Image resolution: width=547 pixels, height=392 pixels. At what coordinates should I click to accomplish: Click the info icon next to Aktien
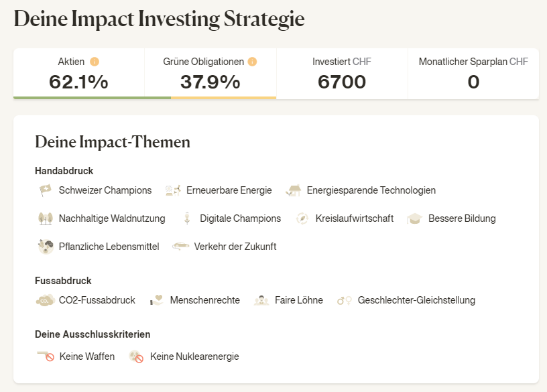[95, 62]
